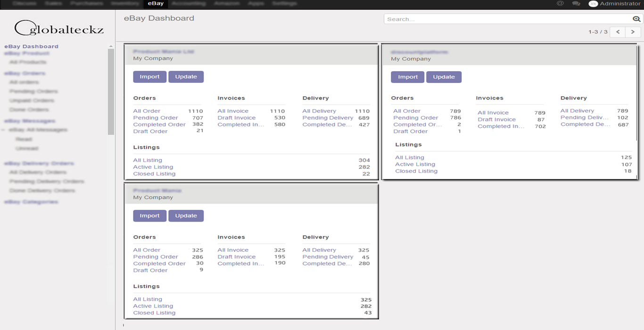The image size is (644, 330).
Task: Click the sidebar vertical scrollbar
Action: pos(111,92)
